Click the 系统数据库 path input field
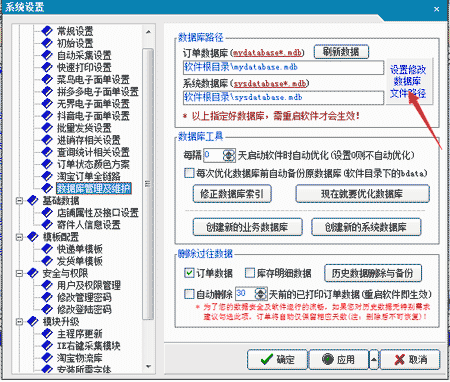 [283, 98]
